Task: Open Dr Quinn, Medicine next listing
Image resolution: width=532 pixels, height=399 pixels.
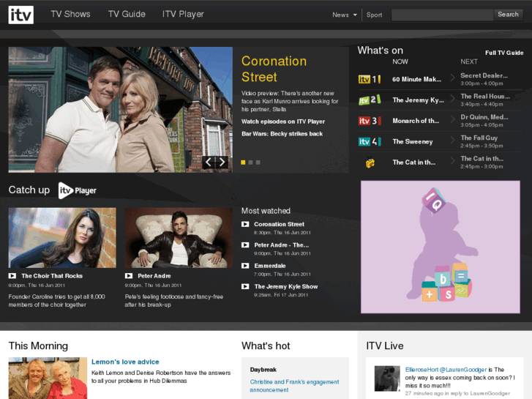Action: 484,117
